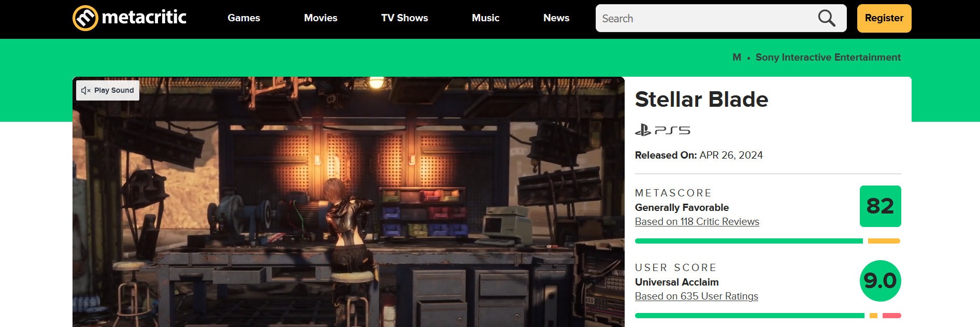Click green segment of Metascore distribution bar
The width and height of the screenshot is (980, 327).
click(x=748, y=241)
